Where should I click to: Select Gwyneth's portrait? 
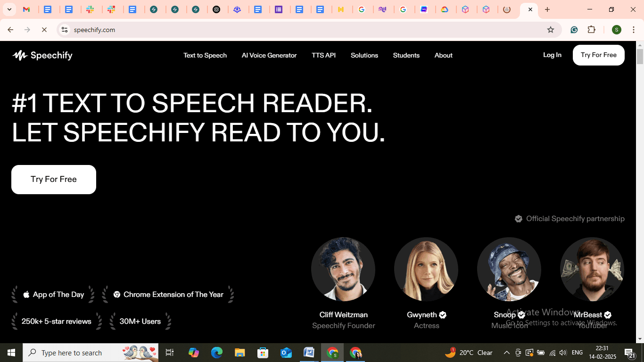tap(426, 269)
